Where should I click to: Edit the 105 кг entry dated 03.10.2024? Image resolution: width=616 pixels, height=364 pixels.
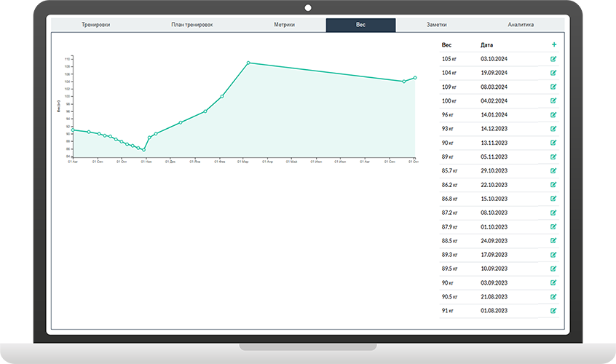pos(553,58)
